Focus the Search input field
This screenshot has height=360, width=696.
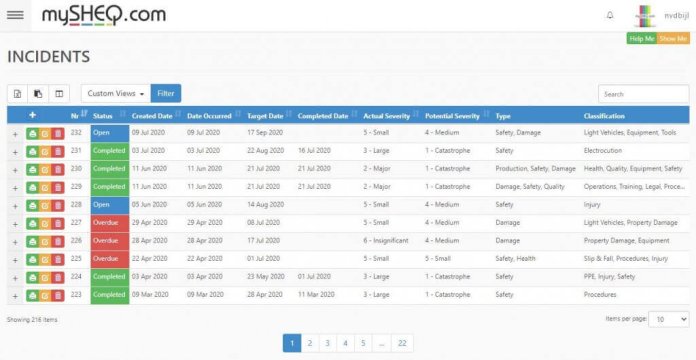(x=644, y=94)
